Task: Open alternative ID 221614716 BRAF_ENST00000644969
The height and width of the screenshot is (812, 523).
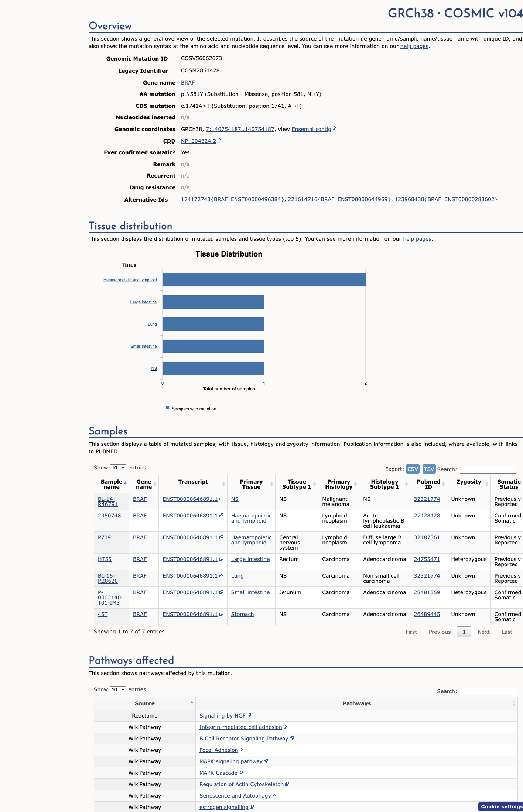Action: coord(339,199)
